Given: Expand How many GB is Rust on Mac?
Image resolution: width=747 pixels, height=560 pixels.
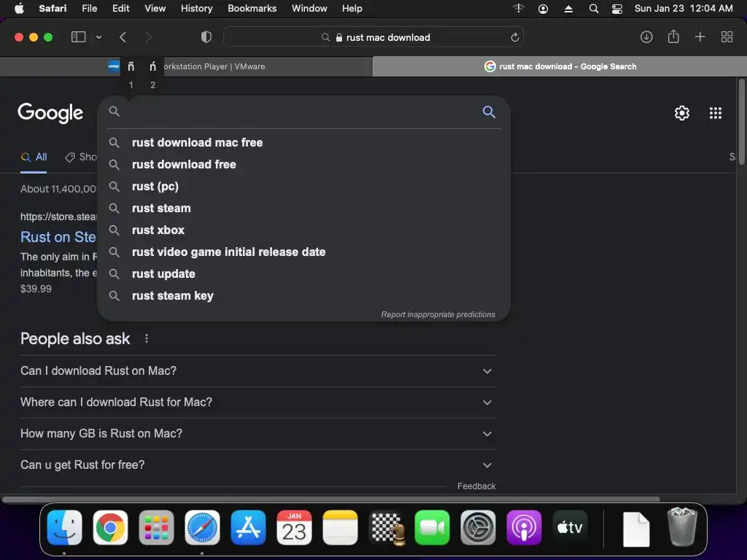Looking at the screenshot, I should [x=258, y=434].
